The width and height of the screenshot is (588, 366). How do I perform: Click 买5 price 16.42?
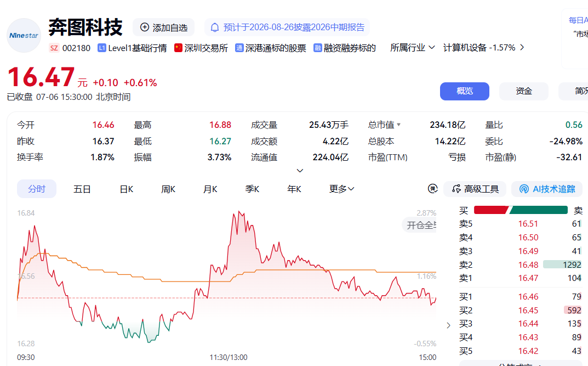pyautogui.click(x=528, y=351)
